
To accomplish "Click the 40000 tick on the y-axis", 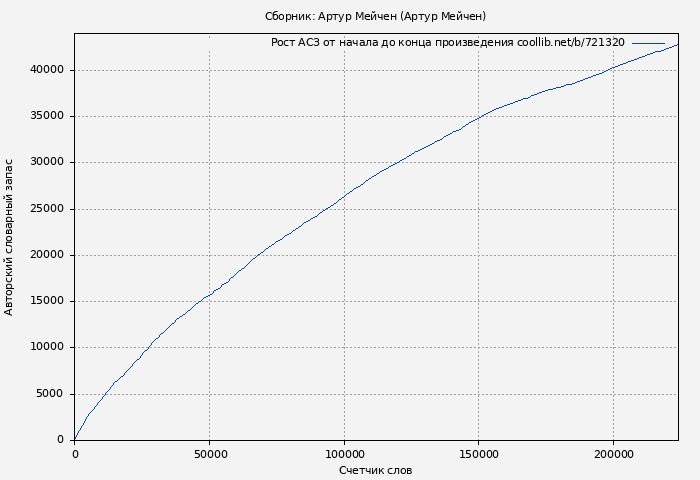I will coord(47,70).
